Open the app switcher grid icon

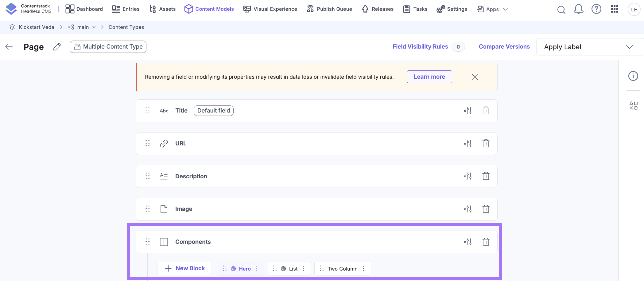click(615, 9)
